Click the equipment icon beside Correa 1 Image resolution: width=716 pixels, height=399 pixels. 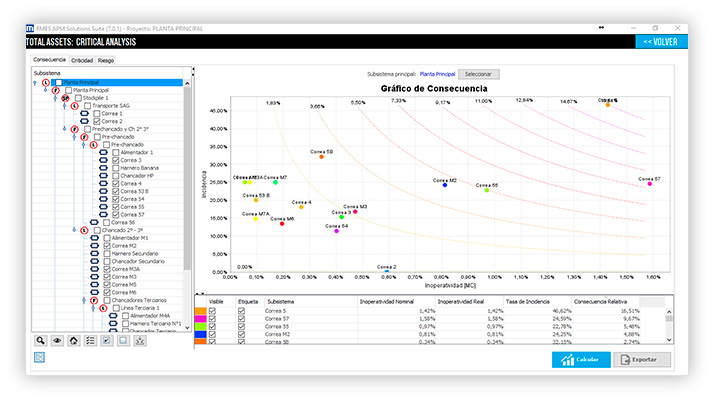[84, 114]
